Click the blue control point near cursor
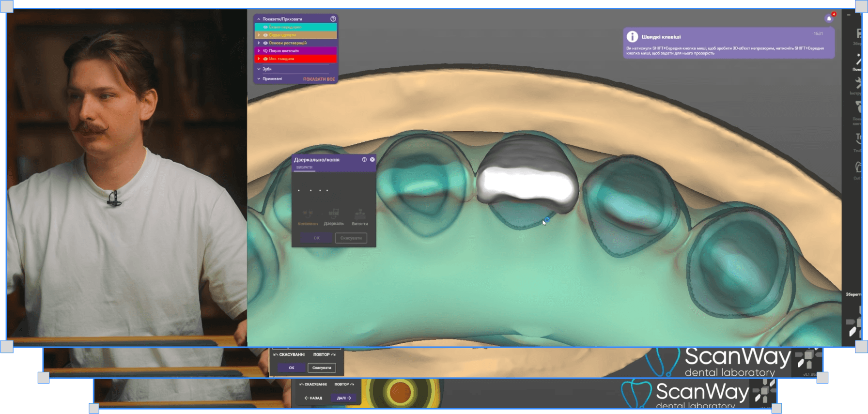This screenshot has width=868, height=414. [547, 219]
